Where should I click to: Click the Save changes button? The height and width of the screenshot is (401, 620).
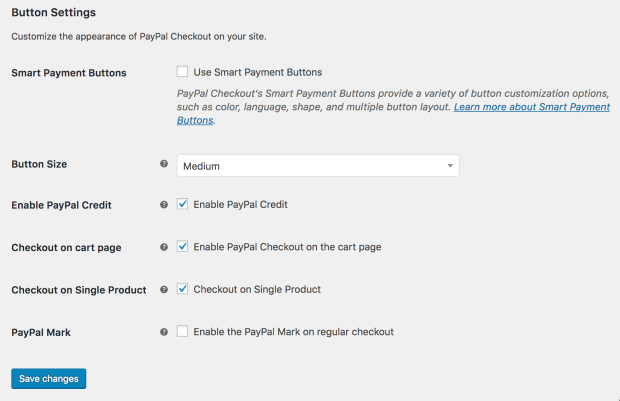click(x=49, y=378)
